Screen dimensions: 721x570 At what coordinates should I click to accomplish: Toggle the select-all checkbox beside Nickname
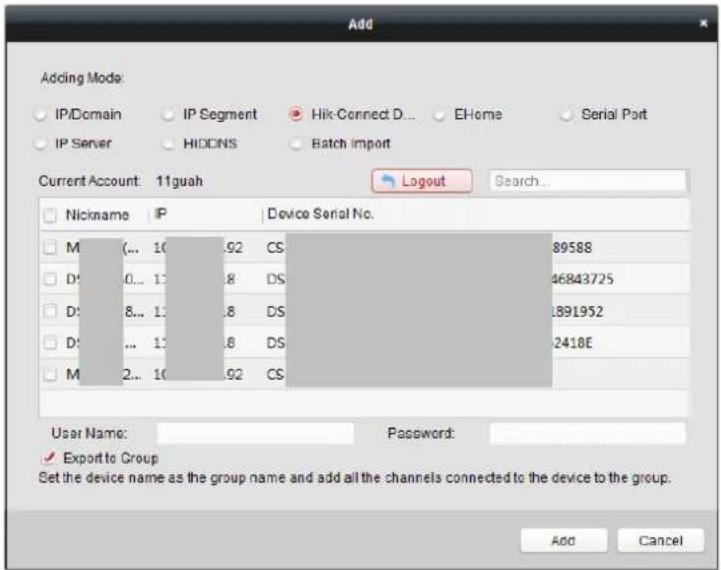tap(50, 215)
